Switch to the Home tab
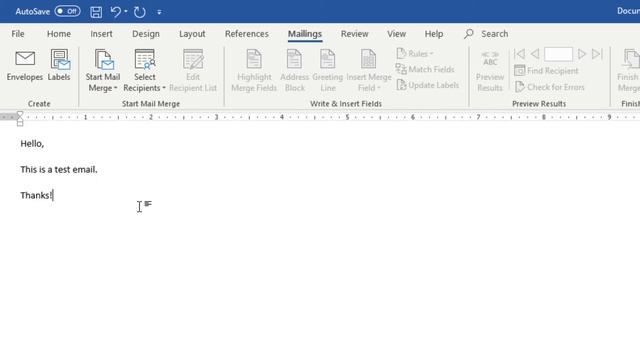The width and height of the screenshot is (640, 360). (59, 34)
